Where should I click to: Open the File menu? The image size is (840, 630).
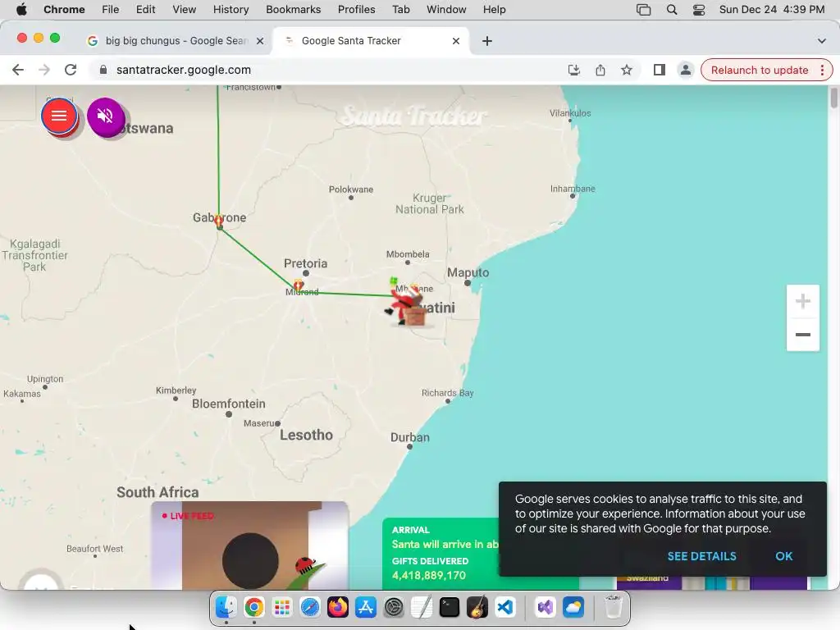click(x=111, y=10)
